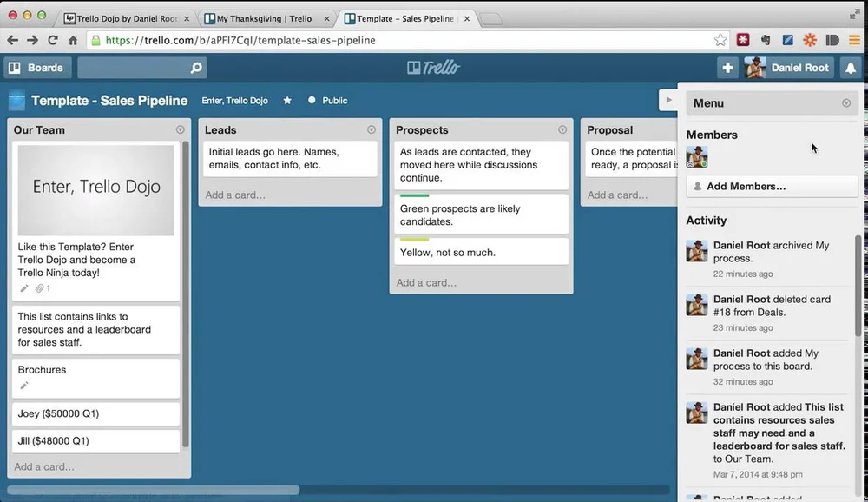Click Add a card in Leads list

pos(235,195)
